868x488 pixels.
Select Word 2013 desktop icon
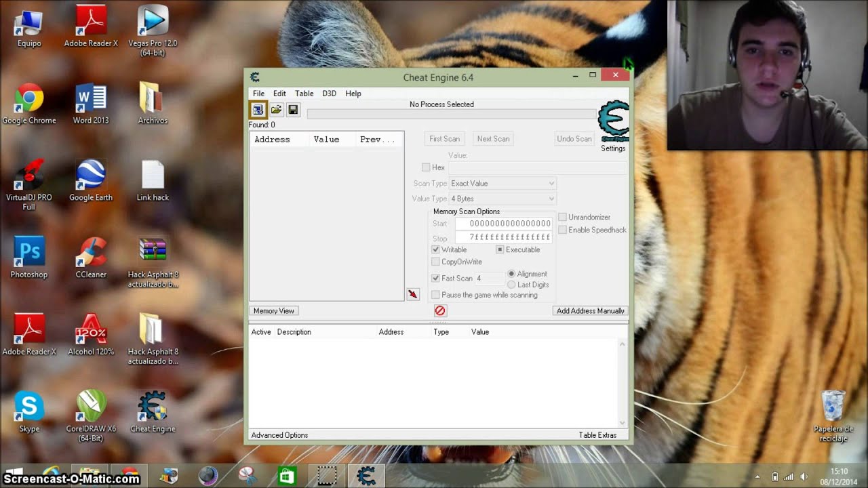[91, 105]
